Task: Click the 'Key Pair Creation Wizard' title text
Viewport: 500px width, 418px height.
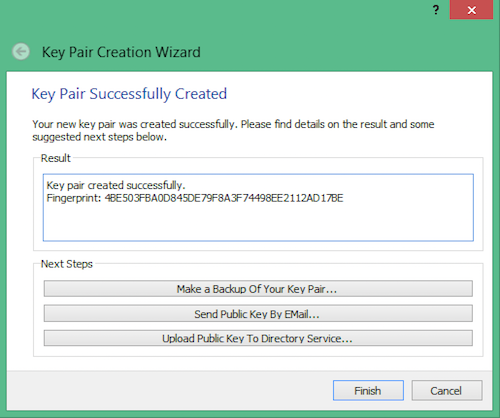Action: [x=121, y=52]
